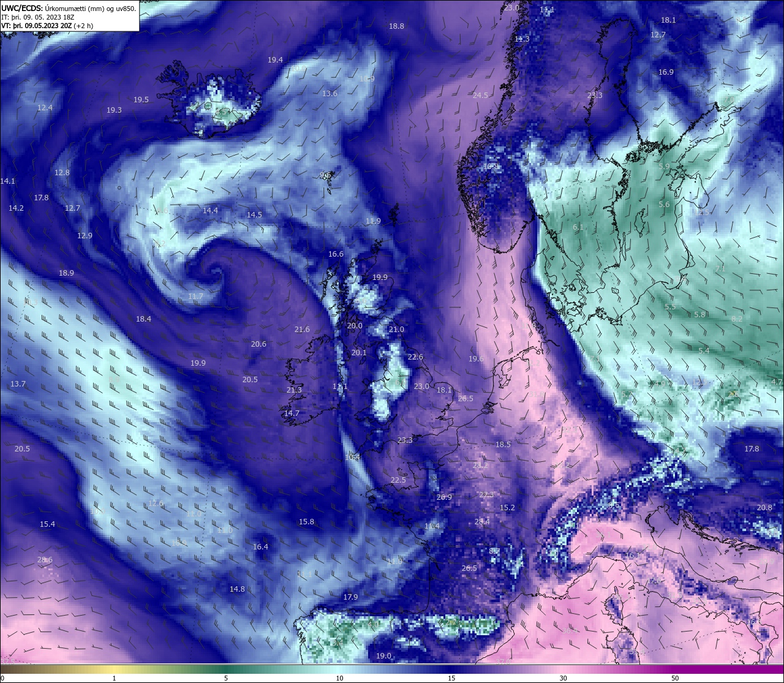This screenshot has width=784, height=683.
Task: Click the map value 5.9
Action: tap(664, 167)
